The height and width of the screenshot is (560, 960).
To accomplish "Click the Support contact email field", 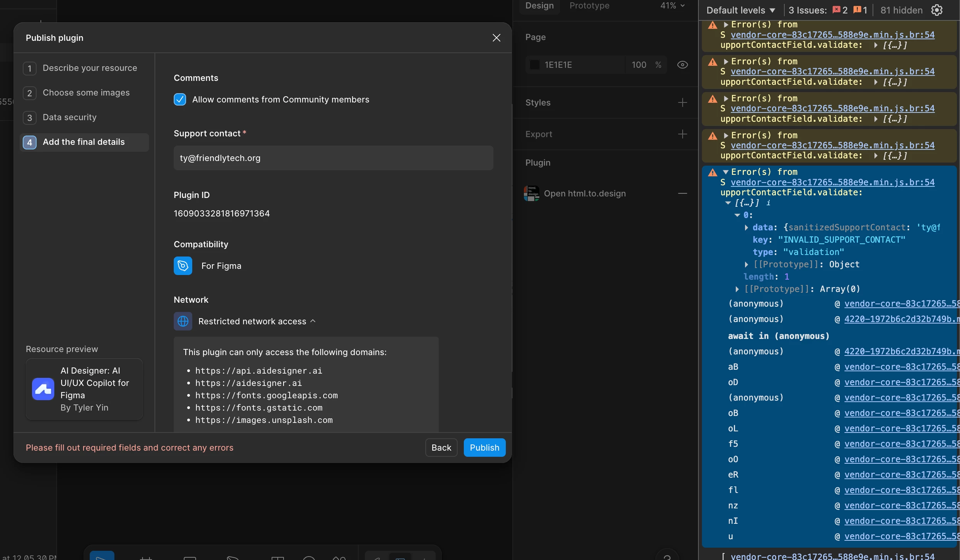I will (333, 158).
